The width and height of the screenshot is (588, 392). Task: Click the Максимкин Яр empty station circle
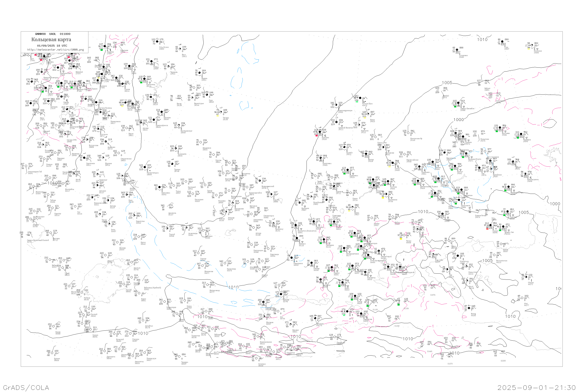pos(408,133)
